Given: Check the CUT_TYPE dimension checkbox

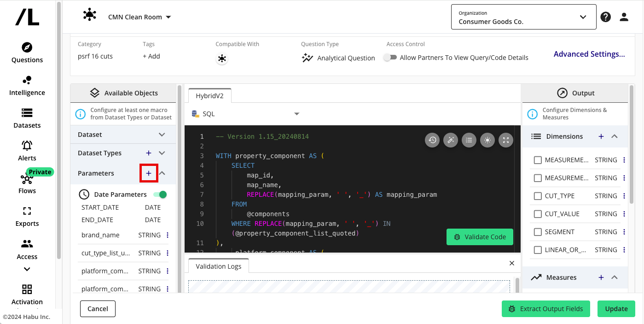Looking at the screenshot, I should (538, 196).
